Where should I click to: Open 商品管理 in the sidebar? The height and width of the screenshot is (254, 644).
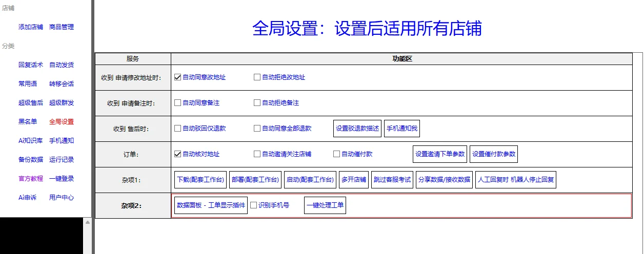click(62, 27)
